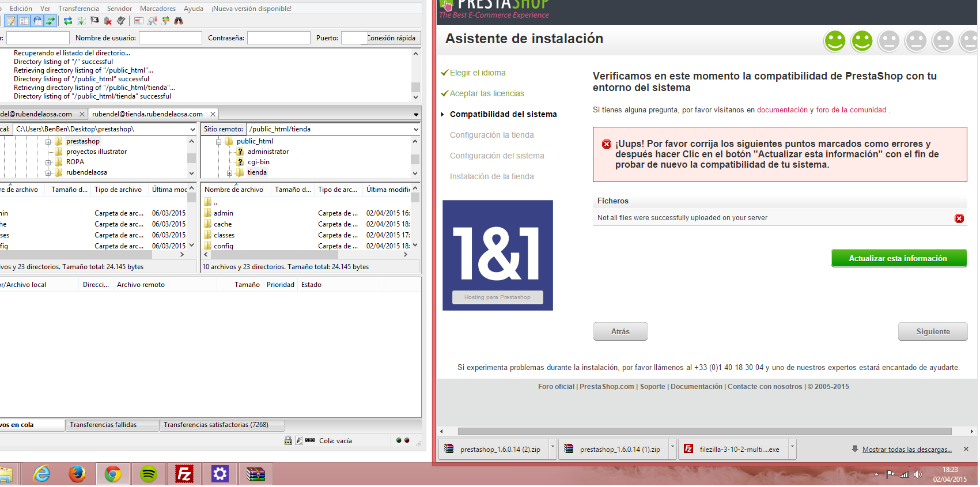Click the 1&1 Hosting para Prestashop banner
This screenshot has width=980, height=487.
[498, 255]
